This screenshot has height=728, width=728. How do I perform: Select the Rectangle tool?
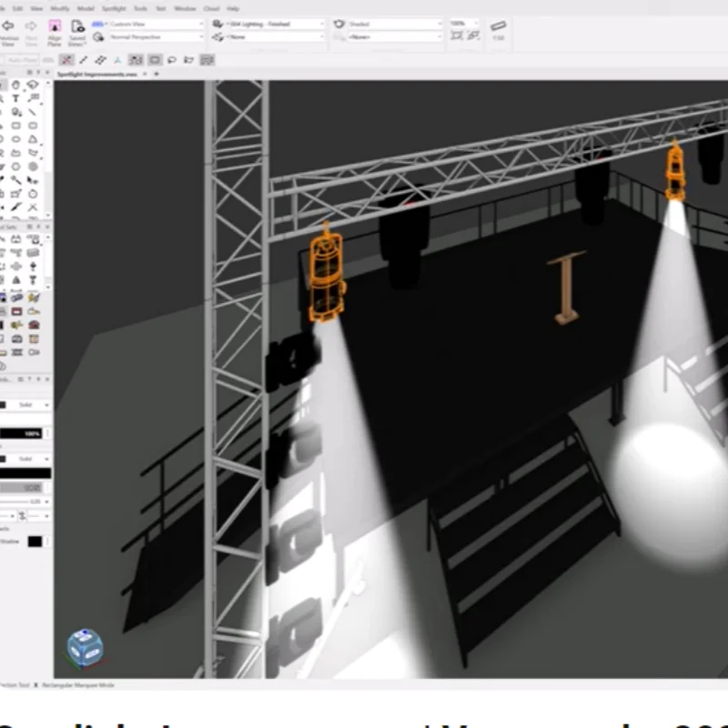[16, 126]
